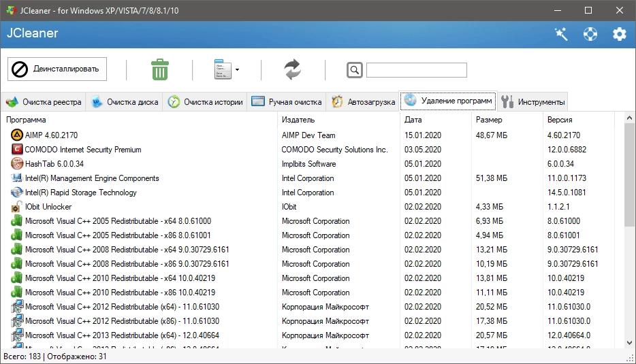
Task: Select Visual C++ 2012 Redistributable (x86) 11.0.61030
Action: pos(122,321)
